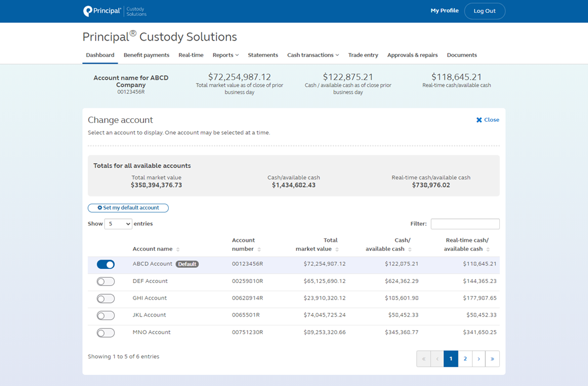Toggle the MNO Account selection
Image resolution: width=588 pixels, height=386 pixels.
pos(105,332)
